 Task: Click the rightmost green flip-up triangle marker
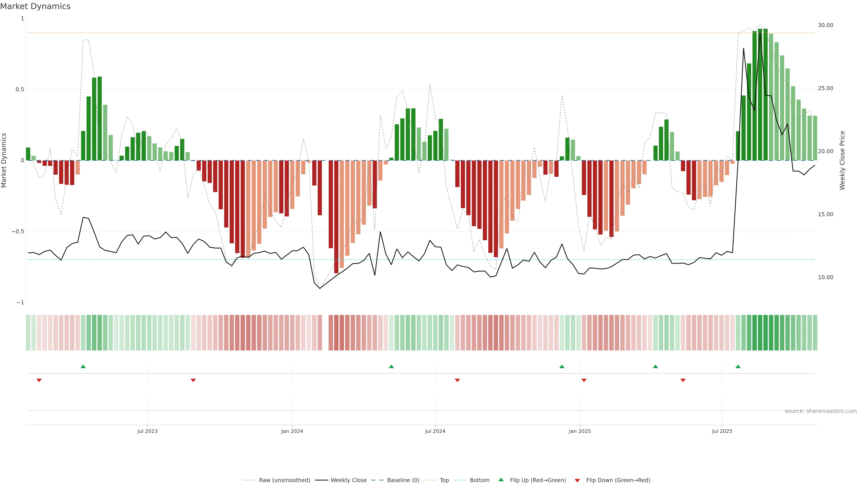(738, 366)
